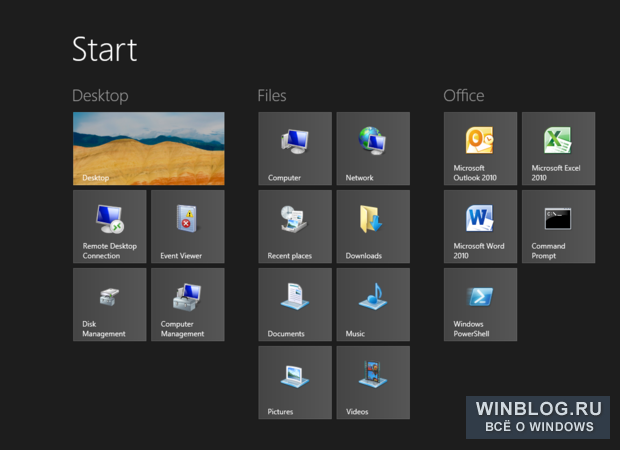
Task: Open the Computer tile in Files
Action: (295, 148)
